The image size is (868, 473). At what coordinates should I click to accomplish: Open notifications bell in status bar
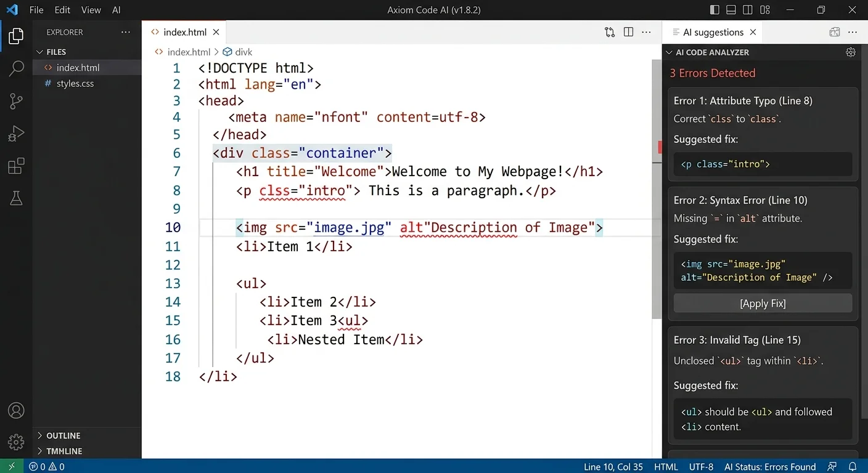pyautogui.click(x=853, y=466)
